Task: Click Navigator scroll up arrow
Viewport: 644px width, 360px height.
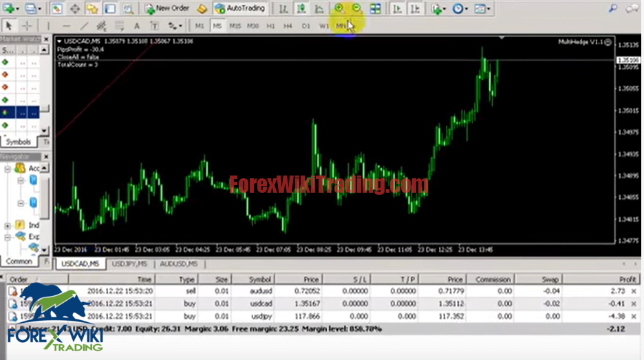Action: tap(44, 168)
